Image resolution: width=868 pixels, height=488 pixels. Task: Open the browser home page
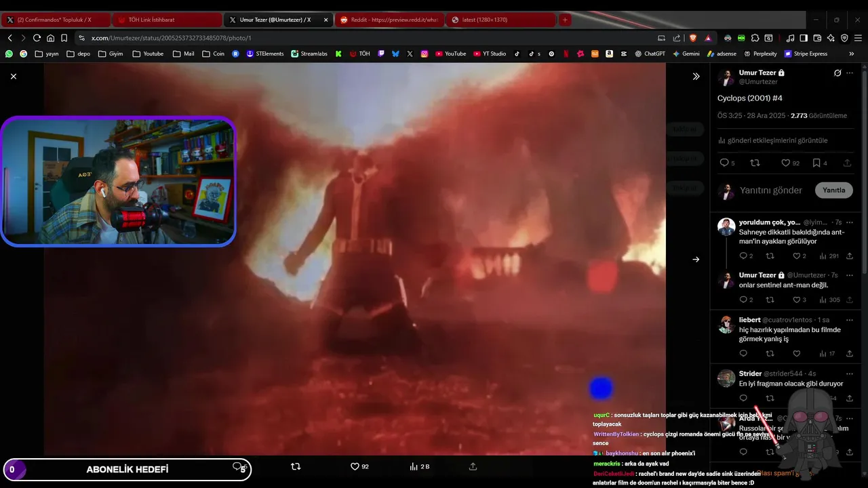point(50,38)
